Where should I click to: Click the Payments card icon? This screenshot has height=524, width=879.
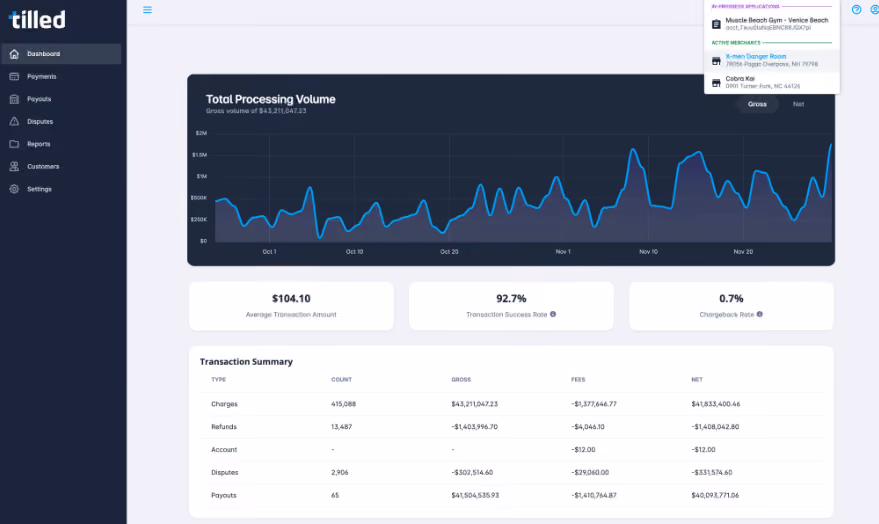coord(14,76)
